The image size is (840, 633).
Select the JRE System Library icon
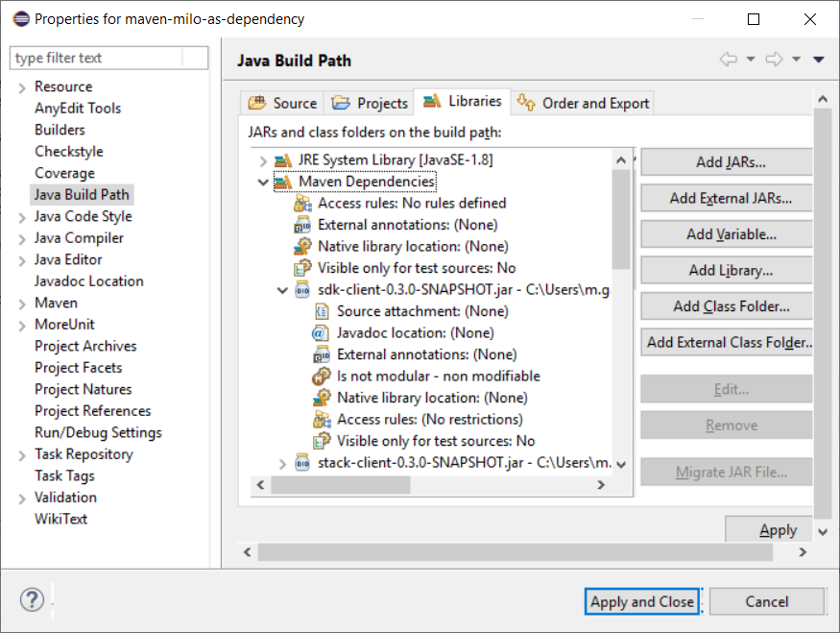(283, 160)
